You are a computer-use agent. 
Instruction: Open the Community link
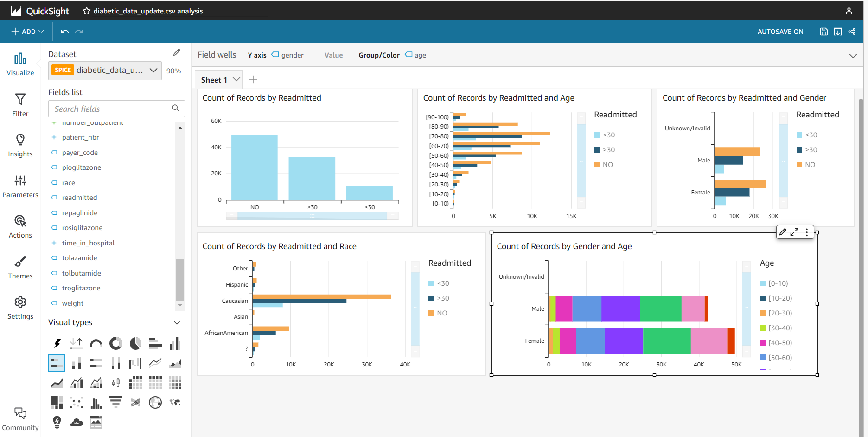20,419
